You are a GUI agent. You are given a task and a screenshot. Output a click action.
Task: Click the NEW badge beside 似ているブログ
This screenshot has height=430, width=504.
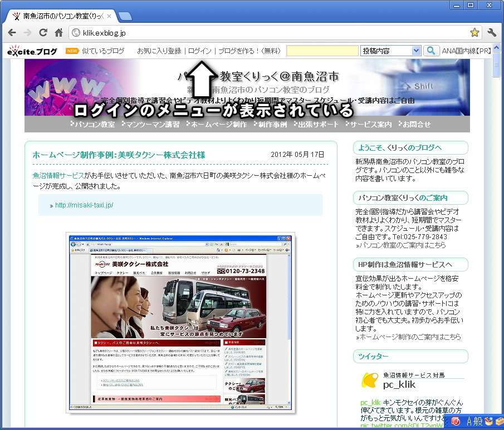pyautogui.click(x=72, y=51)
